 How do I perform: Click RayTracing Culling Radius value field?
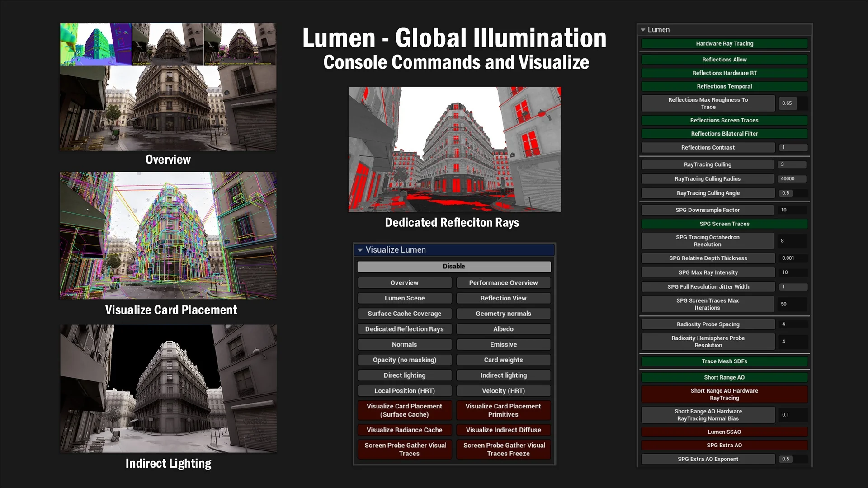[791, 179]
